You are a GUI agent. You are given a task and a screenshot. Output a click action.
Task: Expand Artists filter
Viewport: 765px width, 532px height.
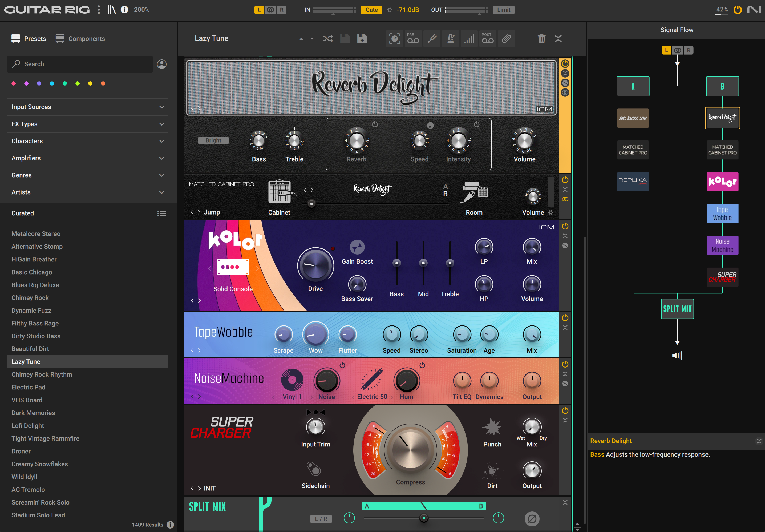pyautogui.click(x=87, y=192)
